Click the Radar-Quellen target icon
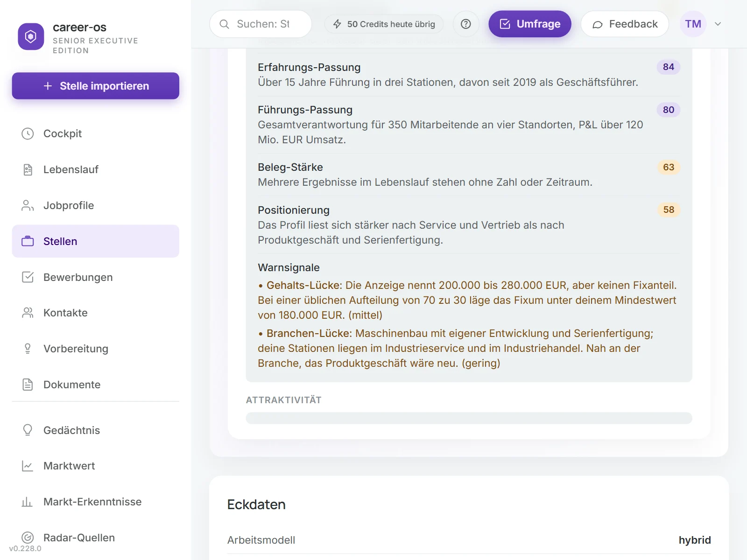 28,538
